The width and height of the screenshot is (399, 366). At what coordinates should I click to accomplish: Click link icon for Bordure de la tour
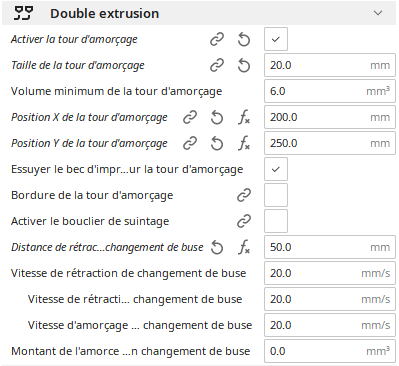pos(244,195)
